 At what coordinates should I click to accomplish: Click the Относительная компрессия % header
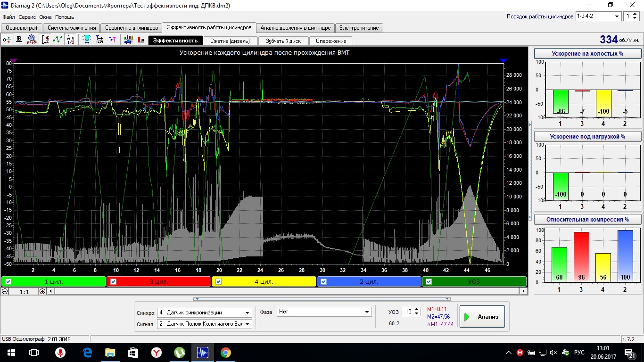pos(587,220)
